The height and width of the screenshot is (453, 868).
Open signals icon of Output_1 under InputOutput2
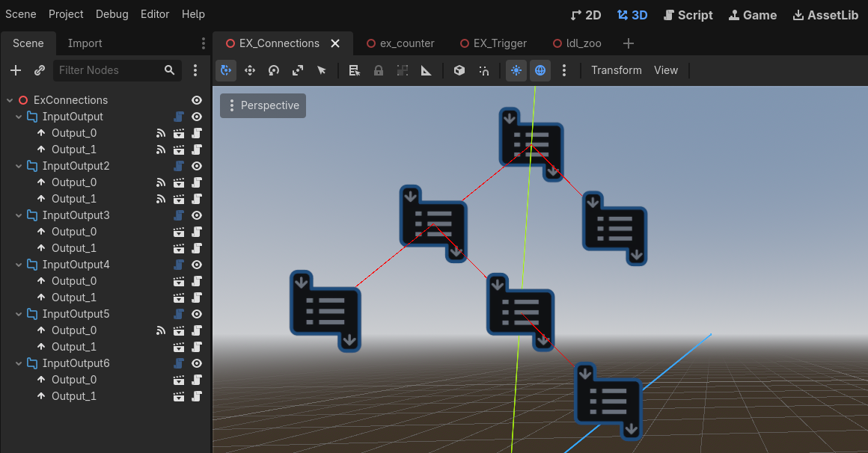[x=161, y=199]
